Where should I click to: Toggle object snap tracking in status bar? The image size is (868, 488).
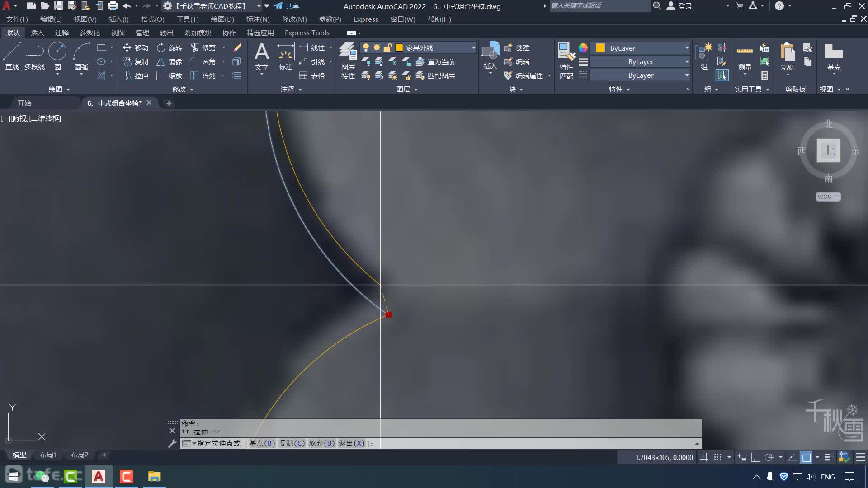pos(792,457)
